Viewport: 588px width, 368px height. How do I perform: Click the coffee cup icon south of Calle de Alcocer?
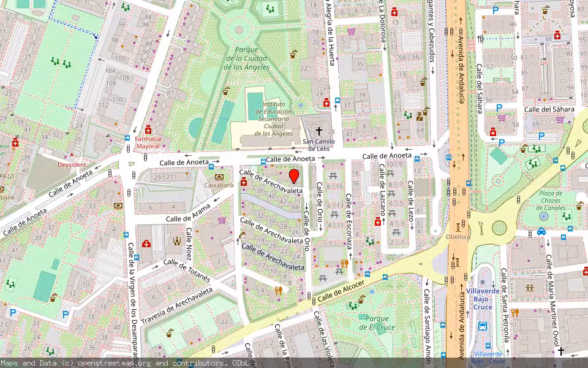361,300
